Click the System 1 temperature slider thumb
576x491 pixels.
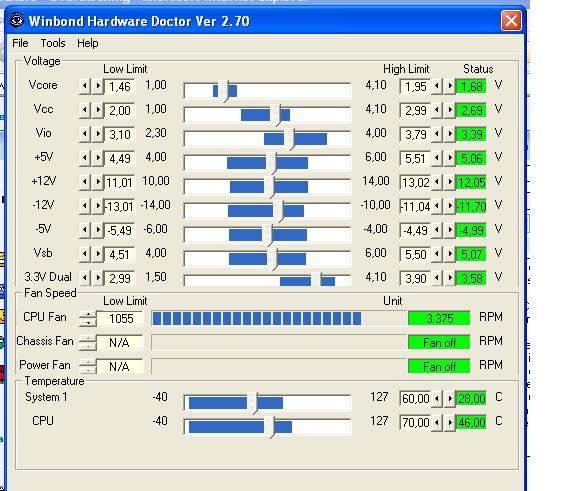(x=252, y=403)
